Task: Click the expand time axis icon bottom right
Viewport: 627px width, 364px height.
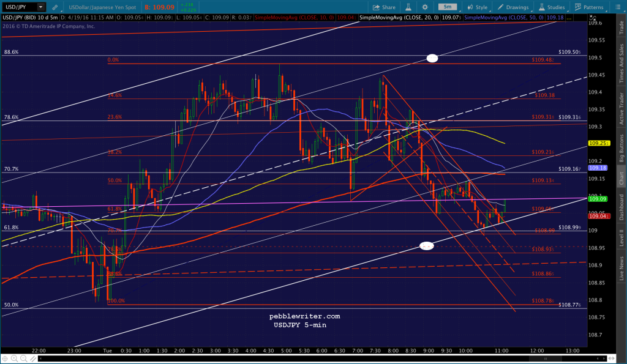Action: [612, 358]
